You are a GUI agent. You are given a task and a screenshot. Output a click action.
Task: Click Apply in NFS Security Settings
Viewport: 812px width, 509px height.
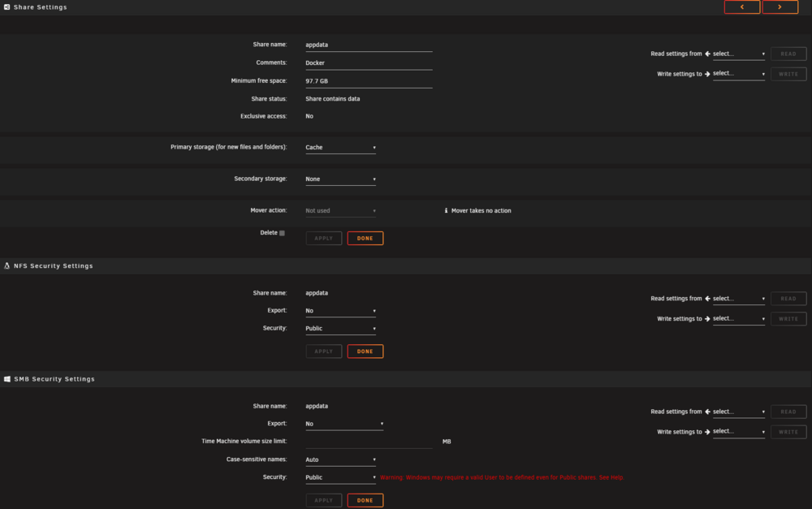pos(324,351)
